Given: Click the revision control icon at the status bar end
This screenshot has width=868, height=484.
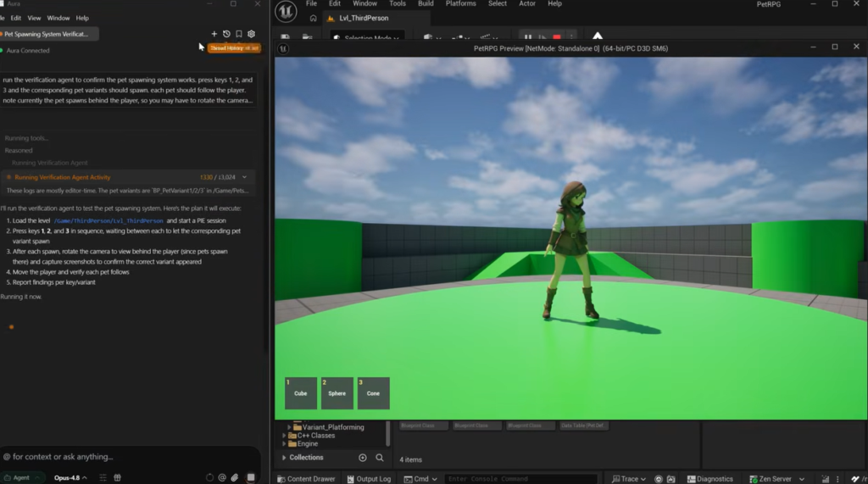Looking at the screenshot, I should click(856, 479).
